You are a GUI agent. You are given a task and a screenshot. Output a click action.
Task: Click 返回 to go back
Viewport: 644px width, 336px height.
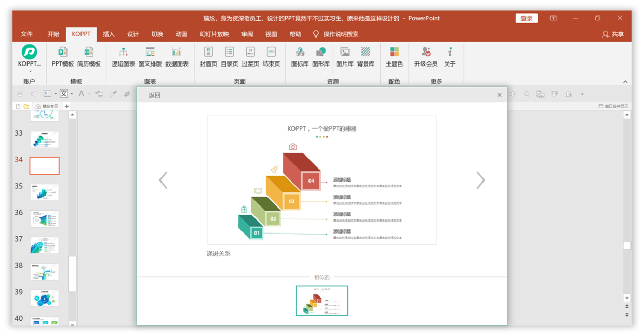coord(154,95)
